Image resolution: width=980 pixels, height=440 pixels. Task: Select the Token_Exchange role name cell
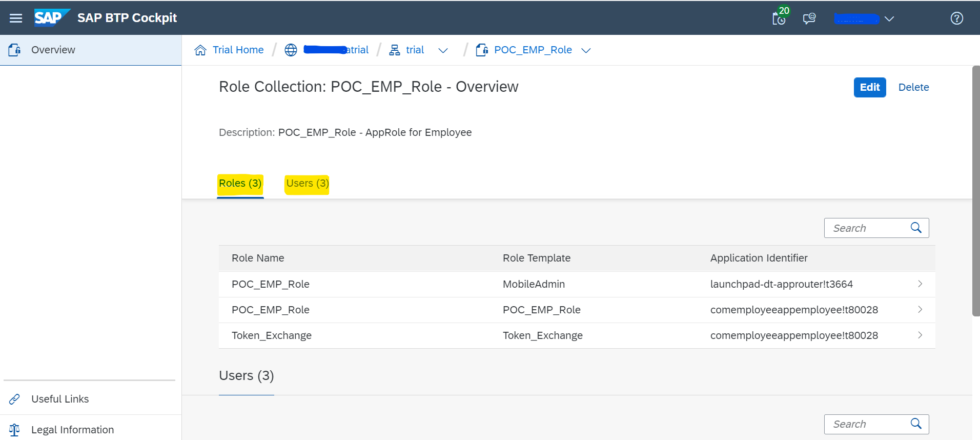[x=272, y=335]
